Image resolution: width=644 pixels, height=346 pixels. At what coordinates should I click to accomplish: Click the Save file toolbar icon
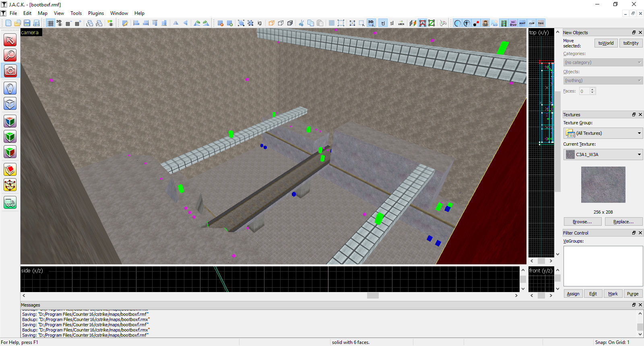pyautogui.click(x=27, y=23)
